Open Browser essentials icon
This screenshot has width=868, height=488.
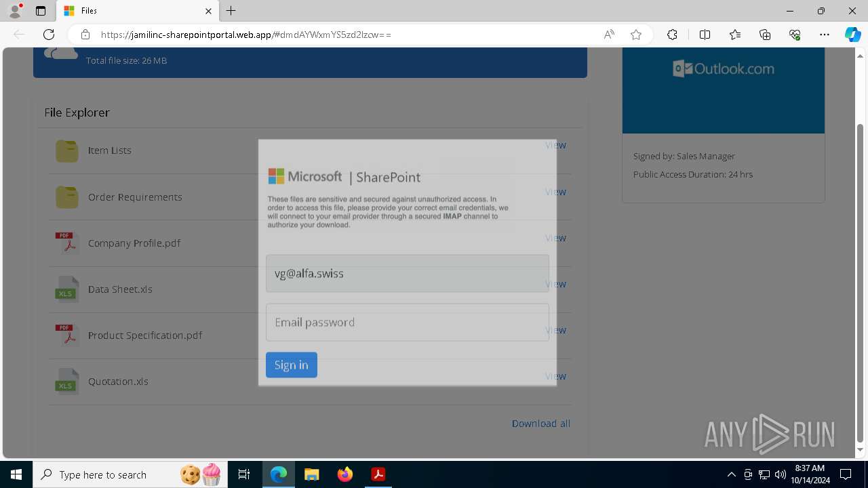[x=795, y=35]
